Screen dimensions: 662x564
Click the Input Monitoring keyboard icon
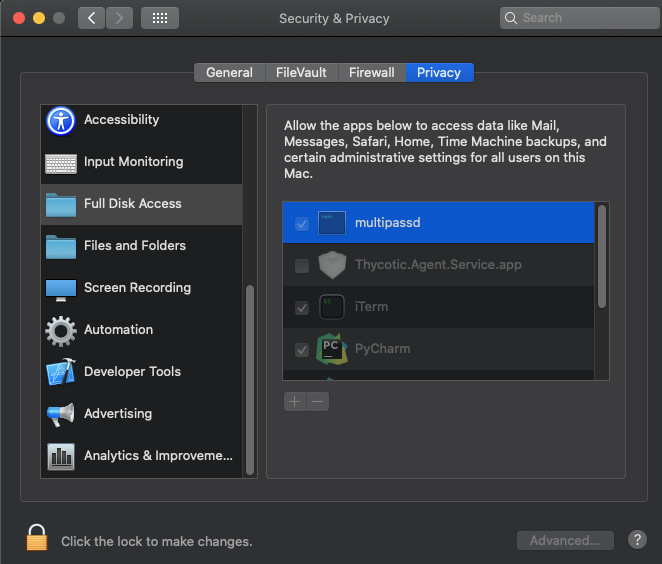pyautogui.click(x=61, y=163)
